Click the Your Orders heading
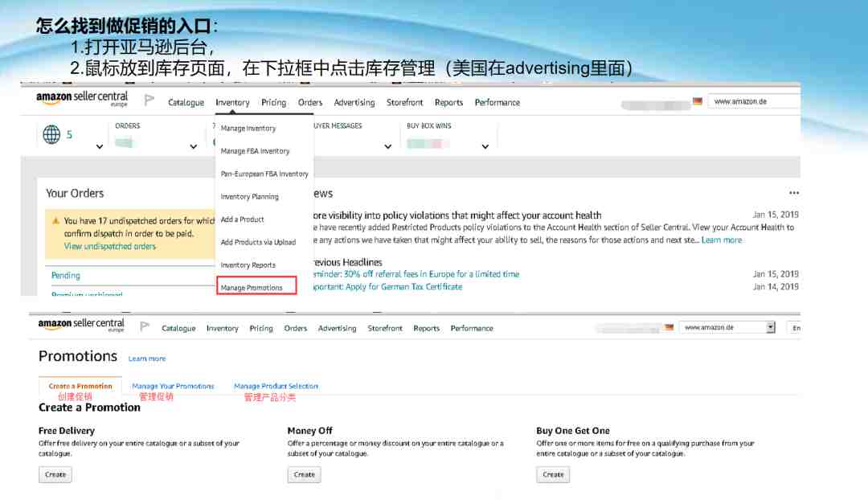This screenshot has height=500, width=868. tap(75, 193)
